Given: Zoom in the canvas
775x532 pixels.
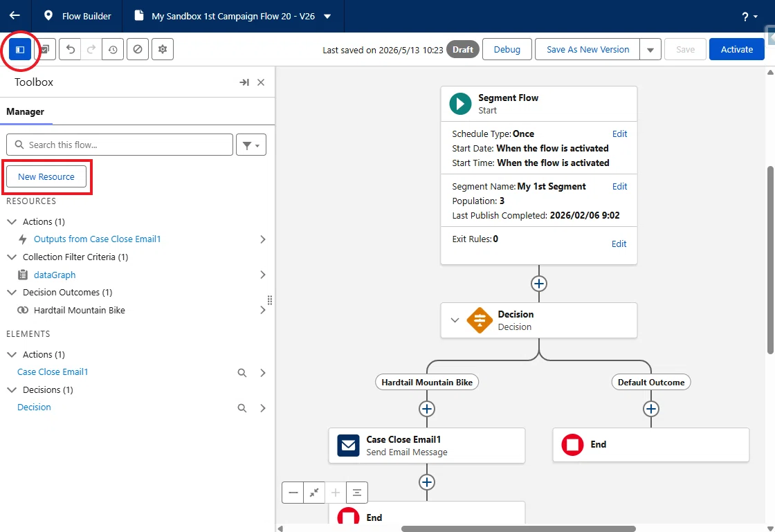Looking at the screenshot, I should 336,493.
